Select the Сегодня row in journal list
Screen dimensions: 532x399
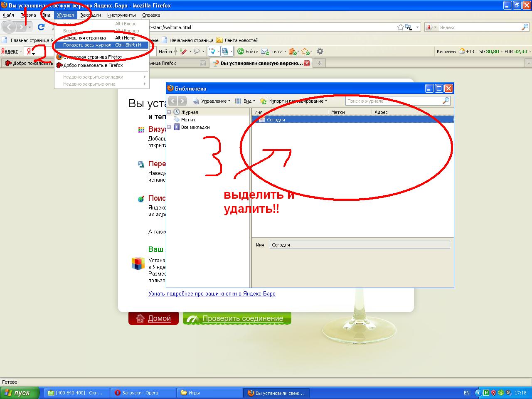click(353, 120)
